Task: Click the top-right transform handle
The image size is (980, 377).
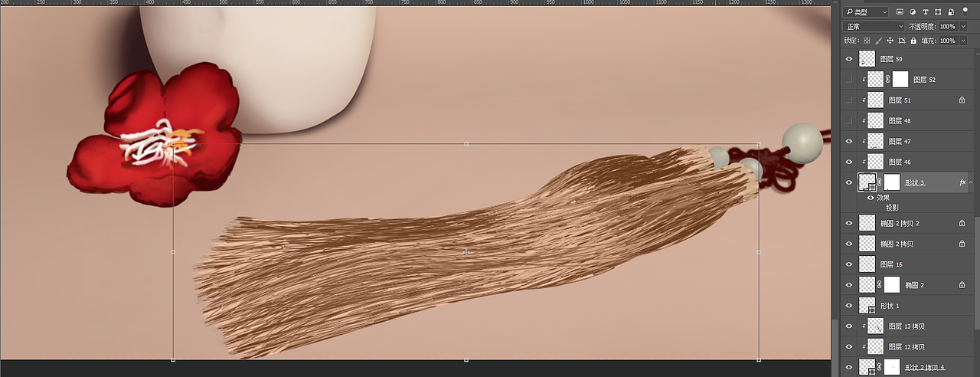Action: click(x=759, y=143)
